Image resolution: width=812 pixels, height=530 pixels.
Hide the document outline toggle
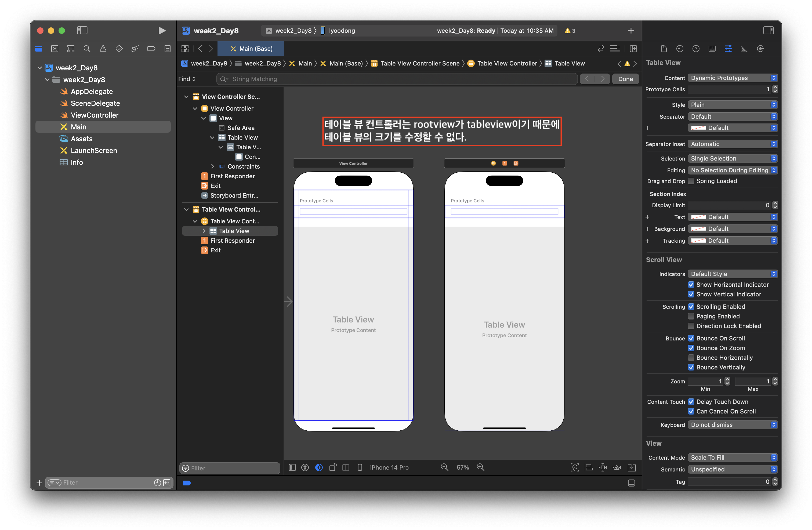point(292,467)
